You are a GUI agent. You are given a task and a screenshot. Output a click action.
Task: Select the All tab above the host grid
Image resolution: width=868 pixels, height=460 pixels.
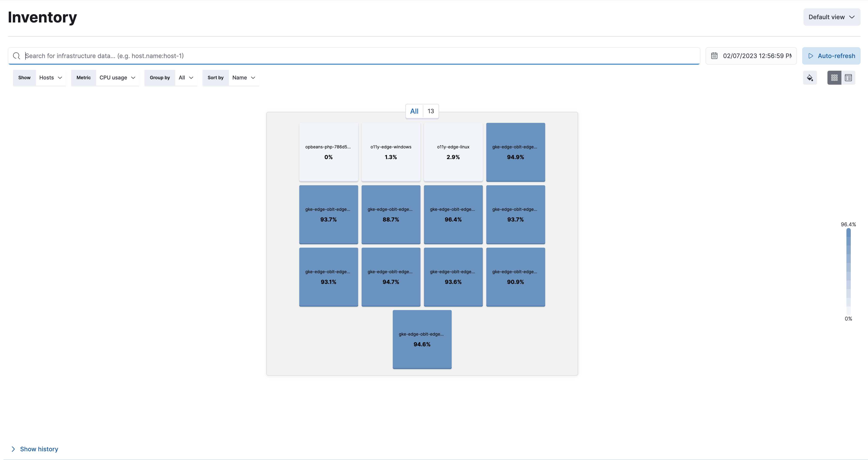[414, 111]
